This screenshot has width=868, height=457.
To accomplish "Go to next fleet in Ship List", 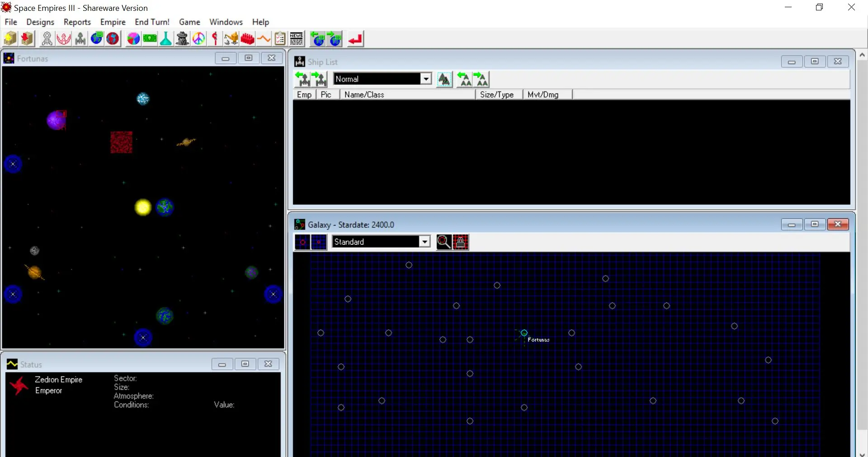I will click(481, 79).
